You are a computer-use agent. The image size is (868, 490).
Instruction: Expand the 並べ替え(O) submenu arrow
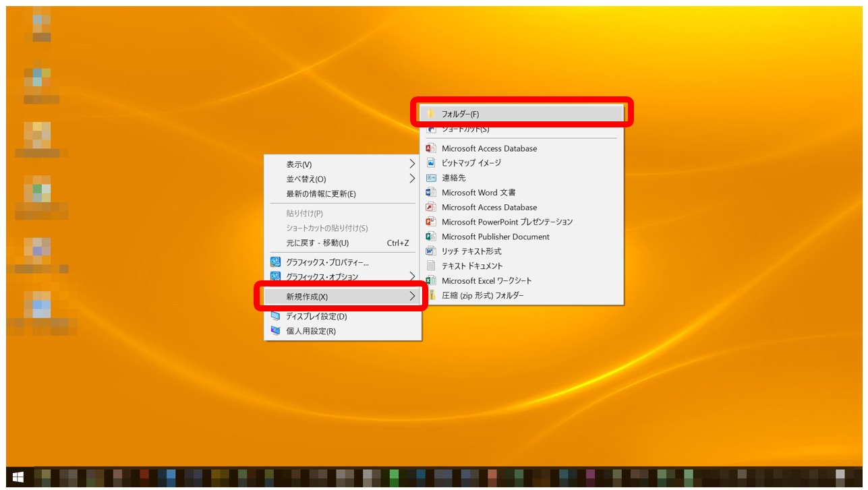(x=412, y=179)
